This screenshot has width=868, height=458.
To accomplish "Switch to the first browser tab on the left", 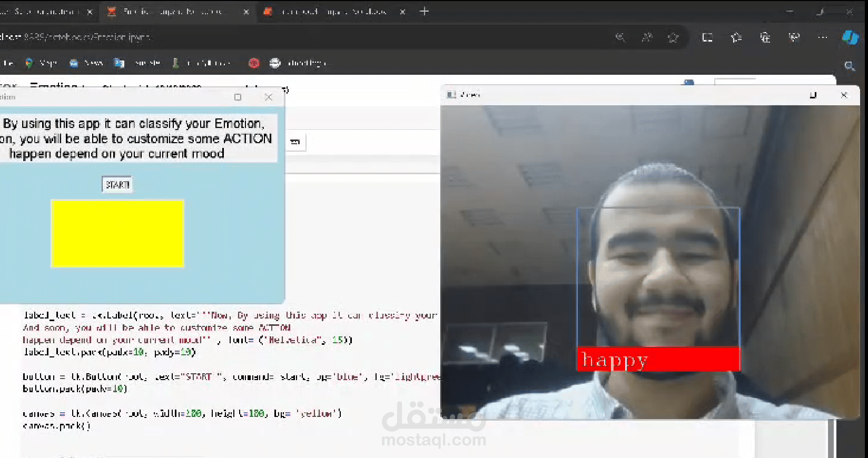I will point(42,12).
